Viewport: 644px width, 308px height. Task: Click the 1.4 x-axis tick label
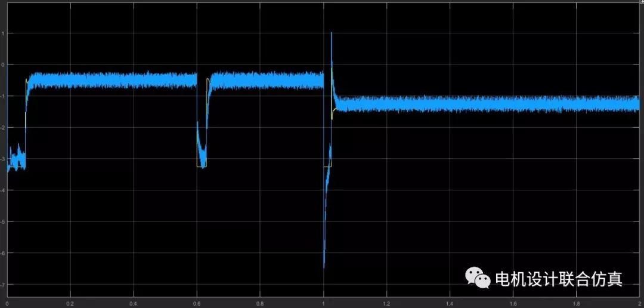click(450, 303)
